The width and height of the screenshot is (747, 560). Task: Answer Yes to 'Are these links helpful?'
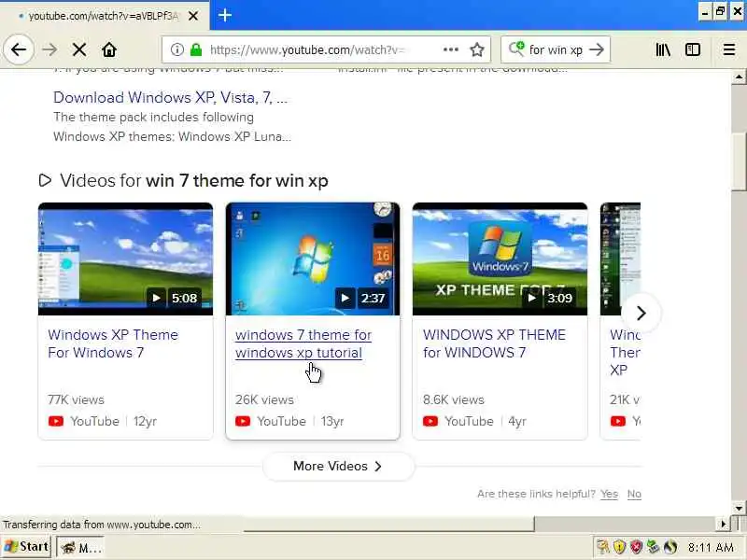(609, 494)
